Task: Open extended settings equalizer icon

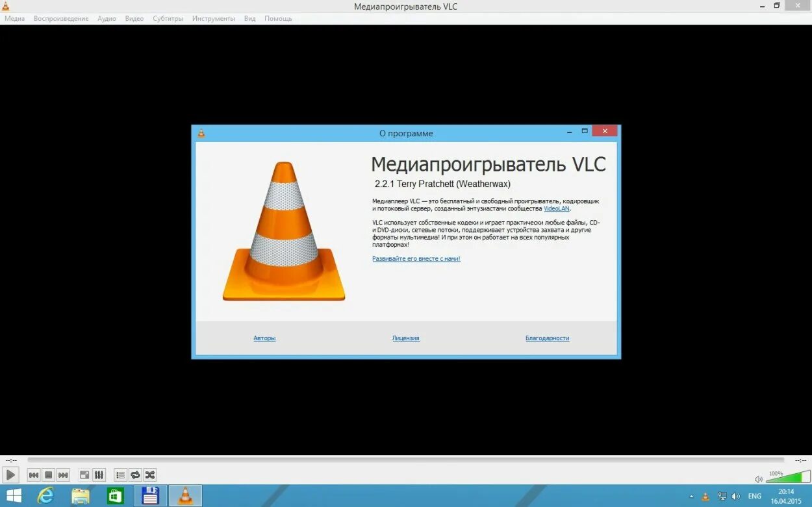Action: pos(99,475)
